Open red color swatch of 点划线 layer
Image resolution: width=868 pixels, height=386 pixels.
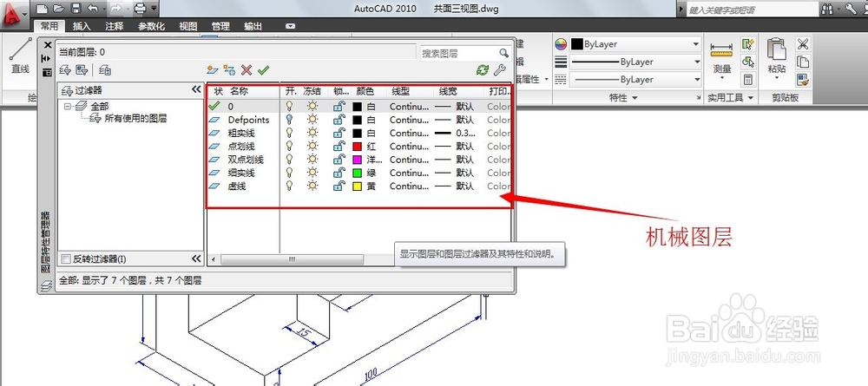coord(357,147)
